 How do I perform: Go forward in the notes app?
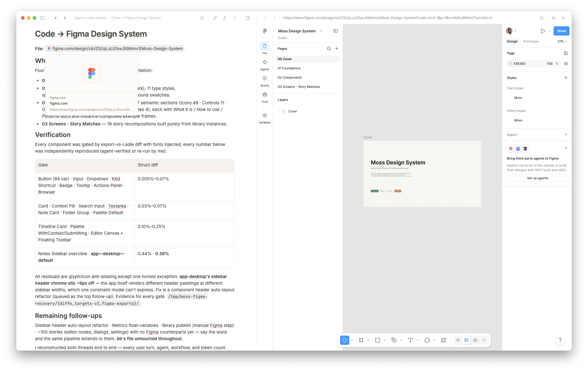tap(65, 18)
